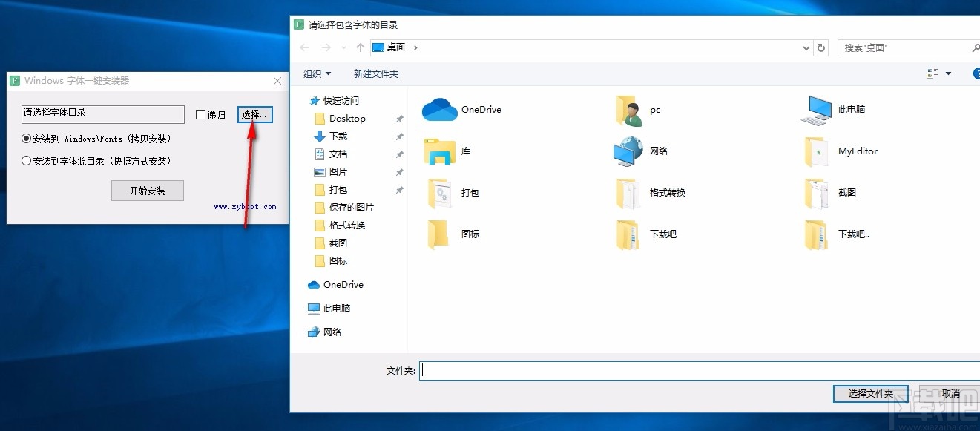980x431 pixels.
Task: Click the 选择.. browse button
Action: point(254,114)
